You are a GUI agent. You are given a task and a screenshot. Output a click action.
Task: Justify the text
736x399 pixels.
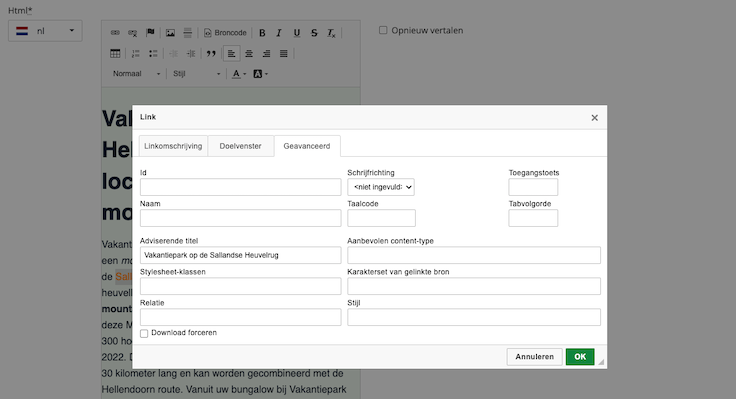pyautogui.click(x=284, y=54)
